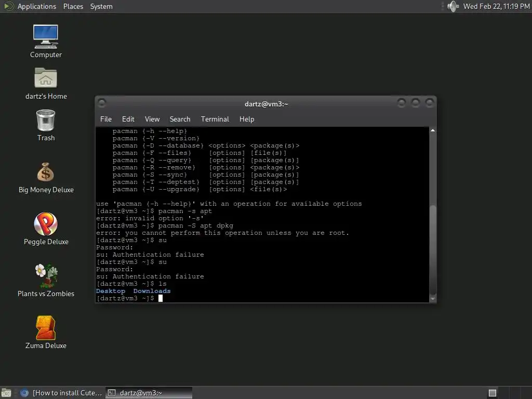532x399 pixels.
Task: Open the Applications menu
Action: 37,6
